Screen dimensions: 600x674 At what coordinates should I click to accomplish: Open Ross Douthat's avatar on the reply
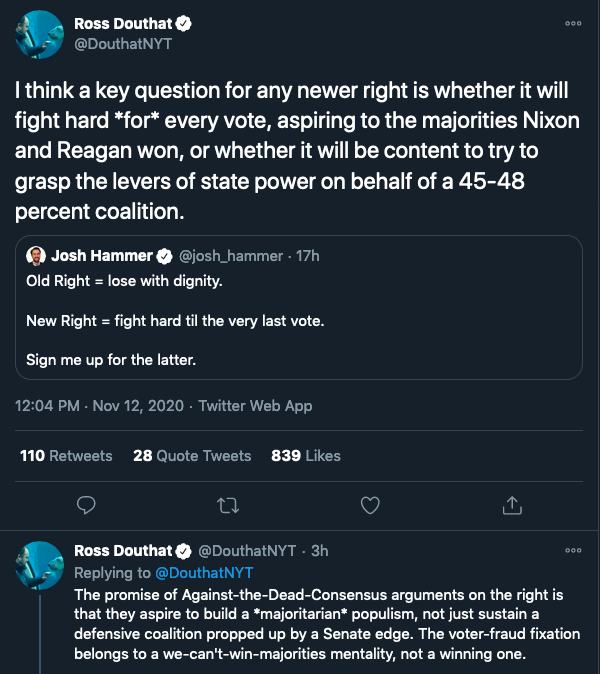[39, 565]
